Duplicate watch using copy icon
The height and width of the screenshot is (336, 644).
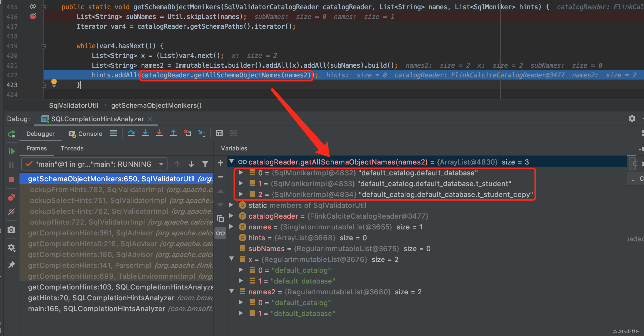[220, 219]
